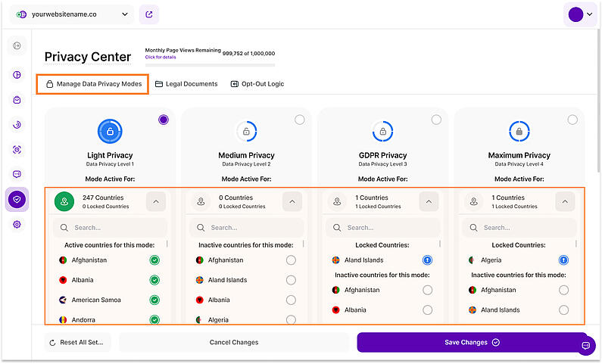Image resolution: width=602 pixels, height=364 pixels.
Task: Click the Light Privacy country list scrollbar
Action: 167,244
